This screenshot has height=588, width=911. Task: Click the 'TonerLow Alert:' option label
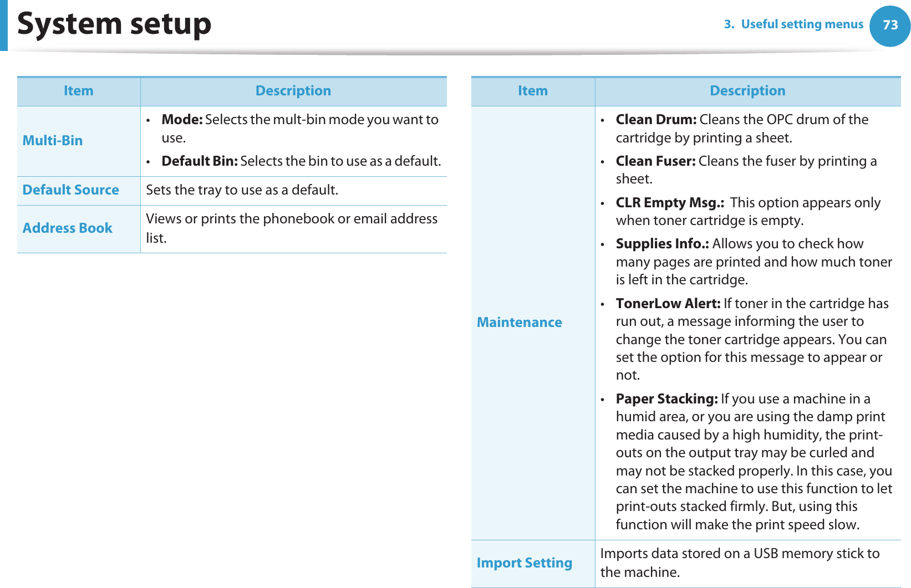pyautogui.click(x=668, y=304)
